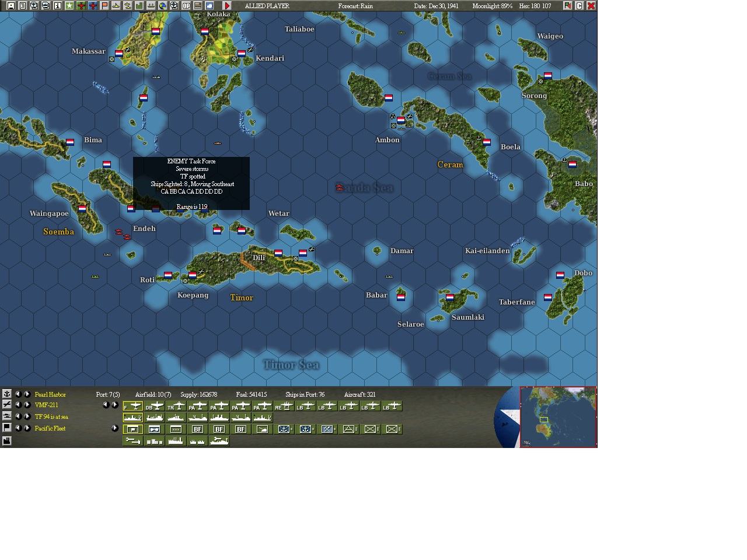Viewport: 747px width, 560px height.
Task: Click the pipeline wrench icon in bottom row
Action: (132, 441)
